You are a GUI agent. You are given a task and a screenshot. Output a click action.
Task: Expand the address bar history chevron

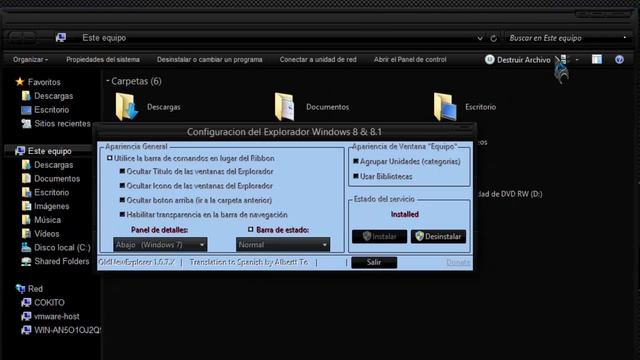(480, 38)
